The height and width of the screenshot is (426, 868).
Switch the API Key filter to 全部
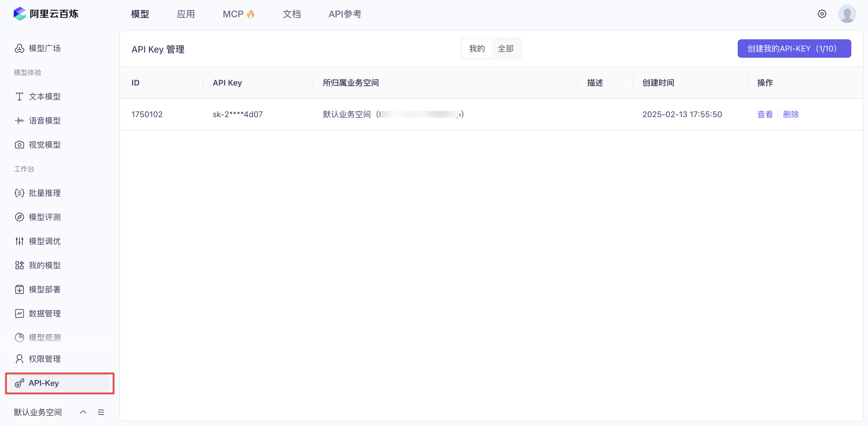[506, 49]
